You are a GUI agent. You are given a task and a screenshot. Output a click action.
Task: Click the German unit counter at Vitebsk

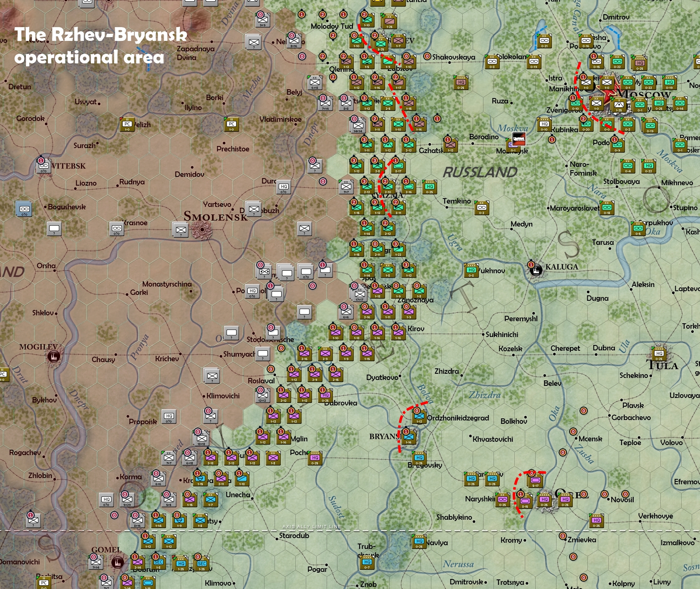[x=43, y=166]
